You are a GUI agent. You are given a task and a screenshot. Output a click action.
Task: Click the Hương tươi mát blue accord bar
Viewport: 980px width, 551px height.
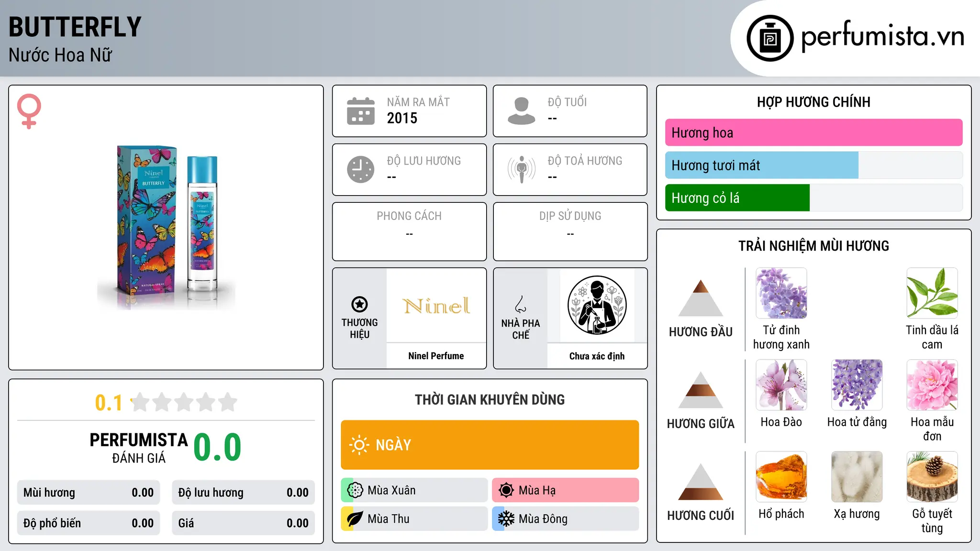pyautogui.click(x=762, y=165)
